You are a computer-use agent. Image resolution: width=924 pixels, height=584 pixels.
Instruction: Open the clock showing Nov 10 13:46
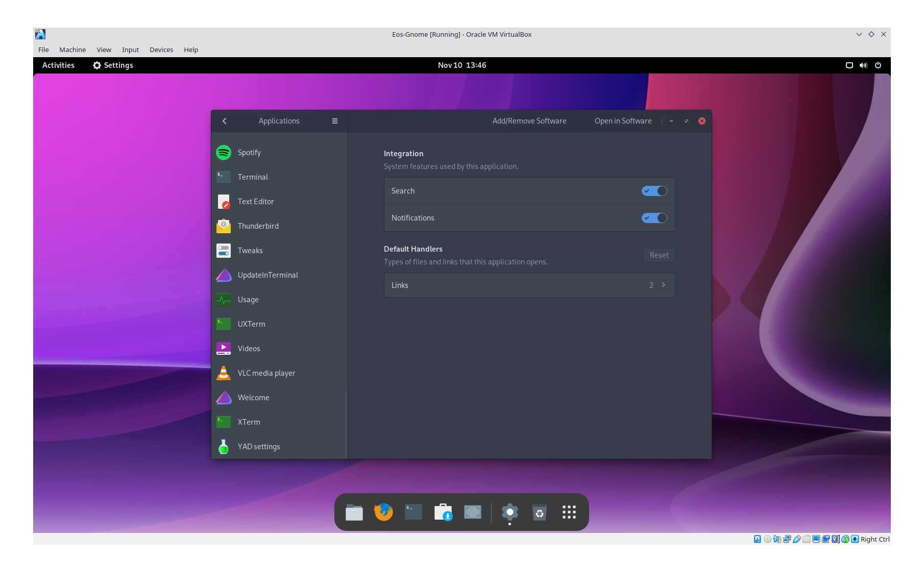tap(462, 65)
